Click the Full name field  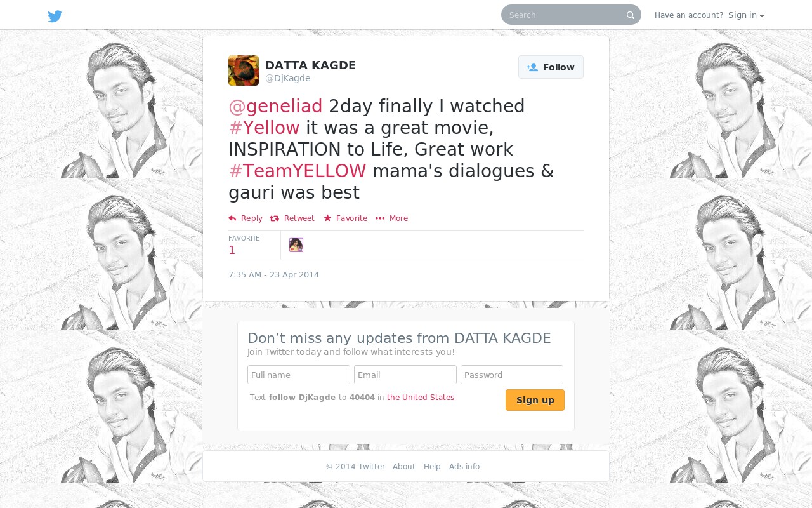299,375
